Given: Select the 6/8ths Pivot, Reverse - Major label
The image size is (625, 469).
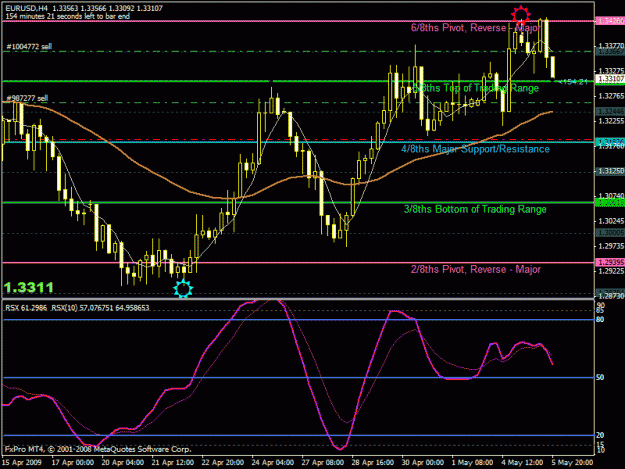Looking at the screenshot, I should point(476,28).
